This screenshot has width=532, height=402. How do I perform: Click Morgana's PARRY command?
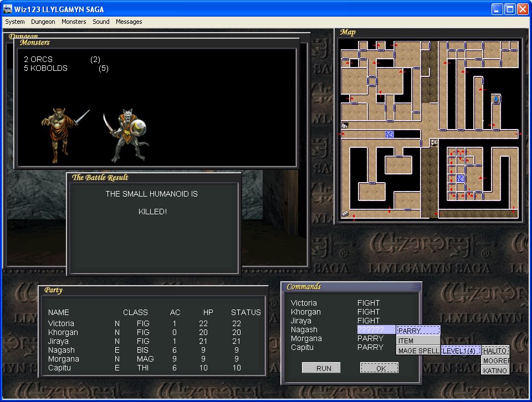(x=370, y=338)
